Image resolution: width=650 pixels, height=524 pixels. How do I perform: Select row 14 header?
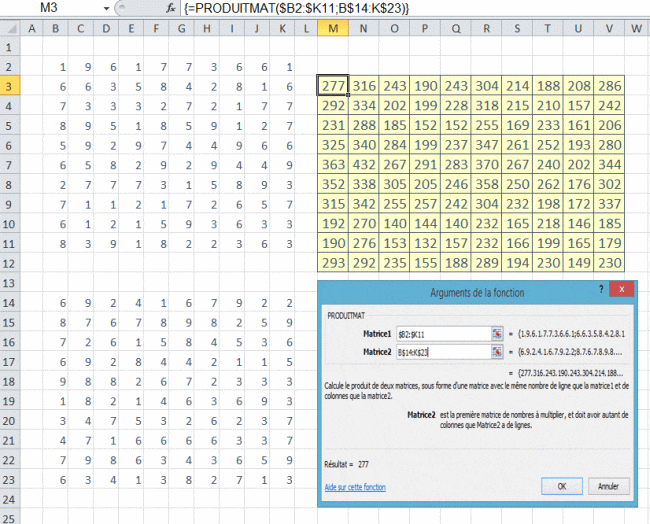(9, 303)
